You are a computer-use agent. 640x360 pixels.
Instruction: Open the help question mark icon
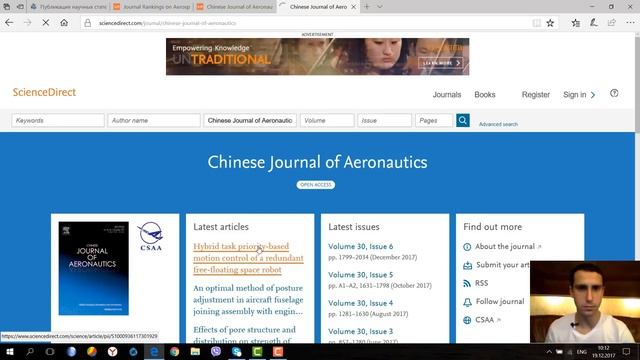coord(614,93)
